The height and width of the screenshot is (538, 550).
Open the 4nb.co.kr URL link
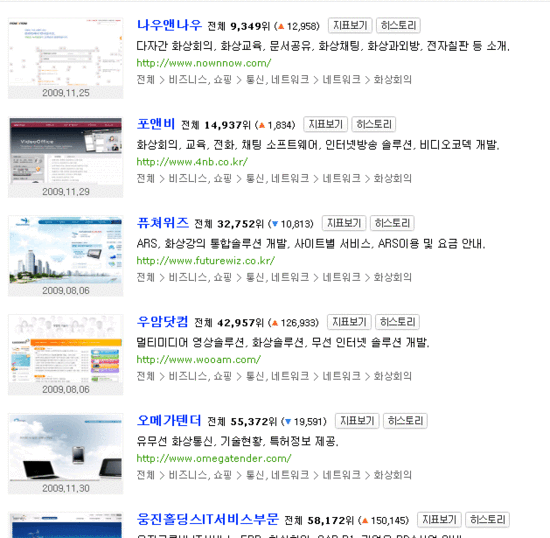[192, 162]
